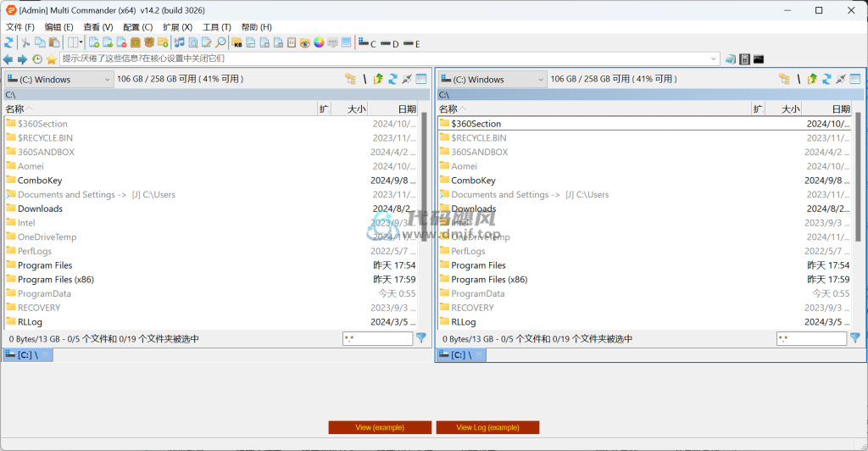Sort right panel by 大小 column
This screenshot has height=451, width=868.
pyautogui.click(x=783, y=109)
